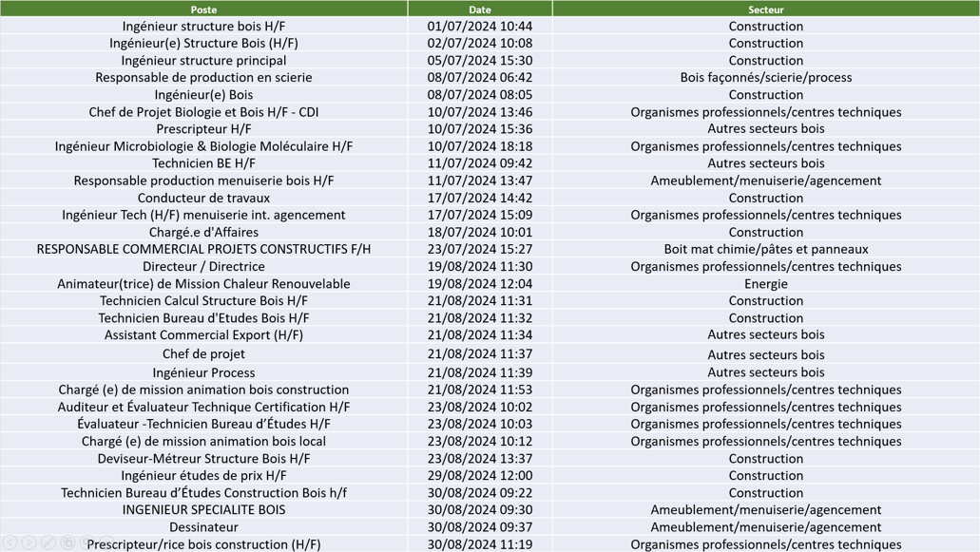Select the Date column header
The image size is (980, 552).
pyautogui.click(x=479, y=9)
